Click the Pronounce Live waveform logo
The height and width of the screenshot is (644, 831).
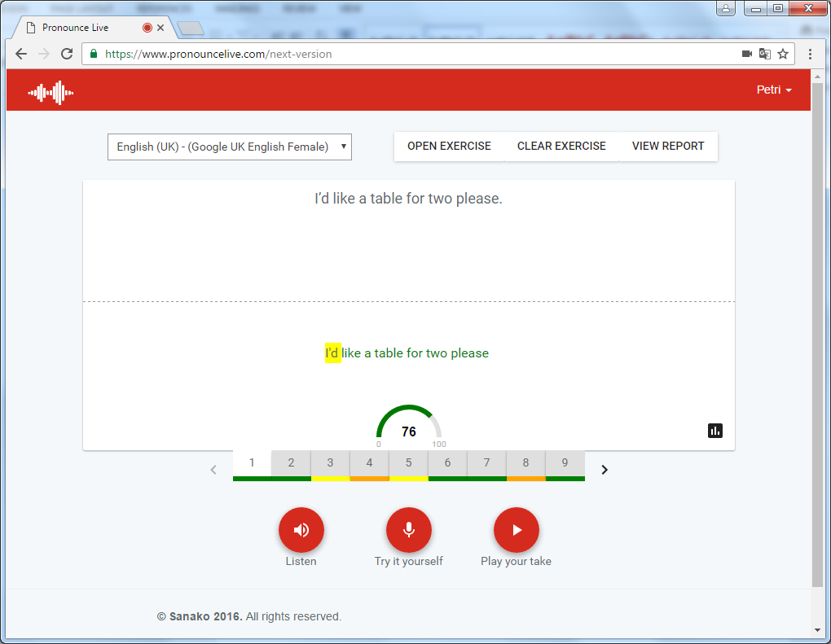[x=51, y=92]
